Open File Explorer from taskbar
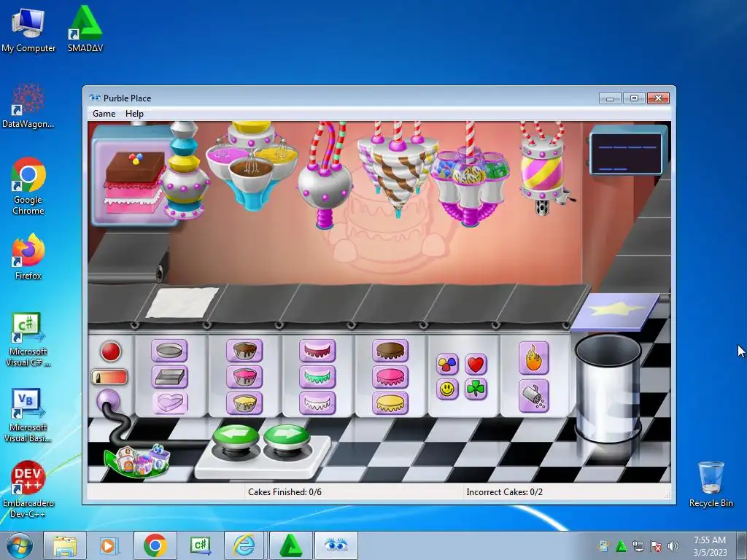This screenshot has height=560, width=747. (x=65, y=545)
